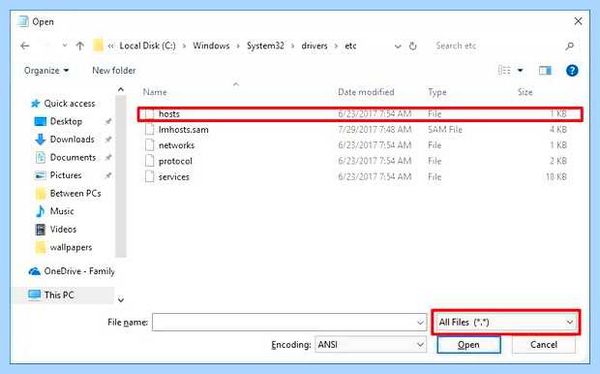Open Videos in the sidebar

point(63,229)
